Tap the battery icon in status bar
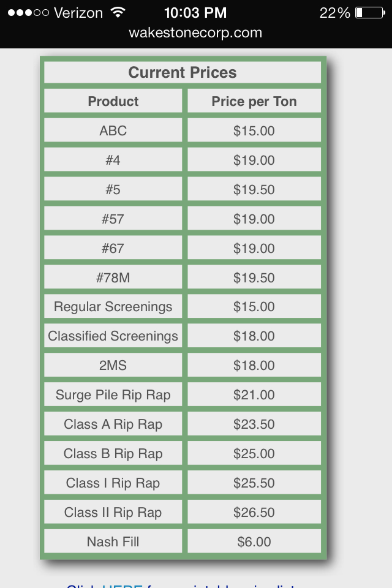392x588 pixels. click(x=369, y=12)
